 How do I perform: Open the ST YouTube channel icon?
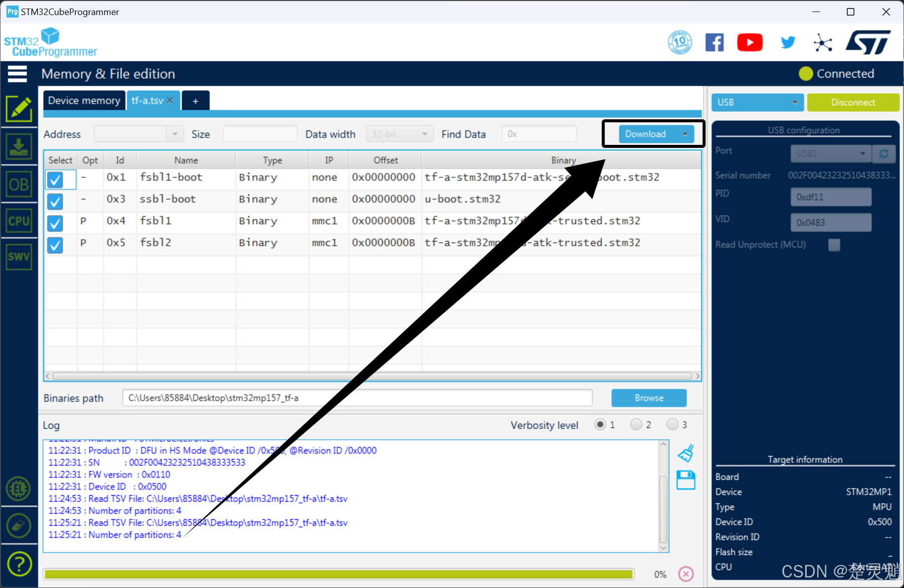pyautogui.click(x=750, y=43)
